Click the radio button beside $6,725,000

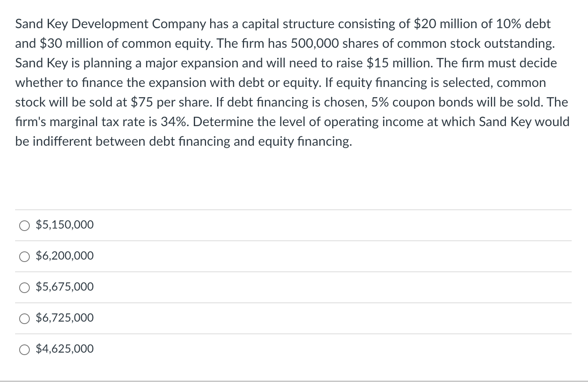click(x=24, y=318)
